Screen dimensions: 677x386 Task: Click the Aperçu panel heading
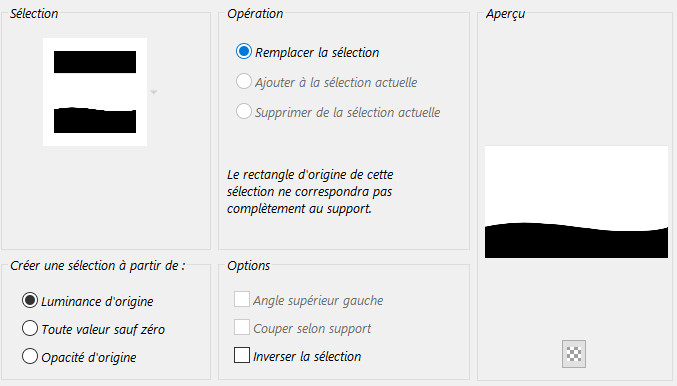(x=506, y=14)
